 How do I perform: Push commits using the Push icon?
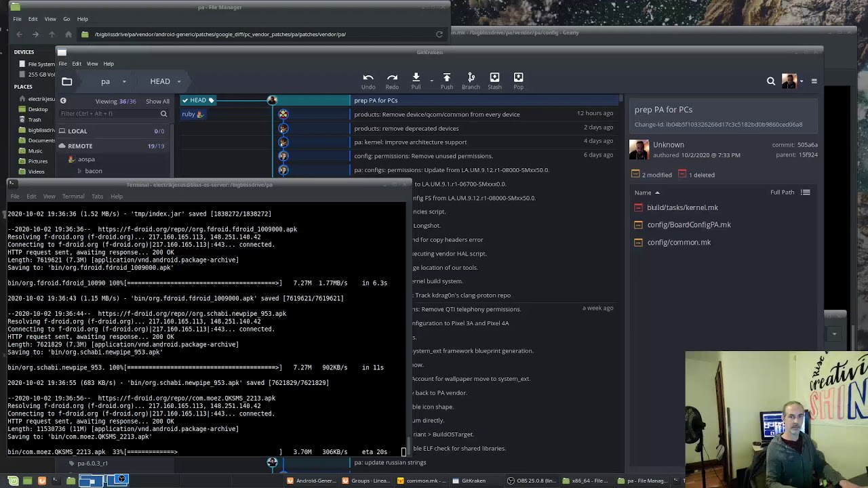pyautogui.click(x=447, y=78)
